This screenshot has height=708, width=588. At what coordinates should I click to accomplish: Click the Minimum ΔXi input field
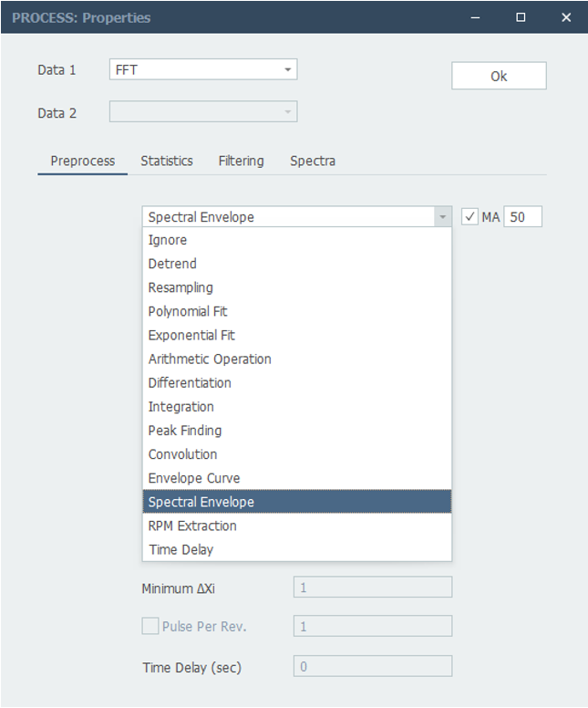point(373,587)
